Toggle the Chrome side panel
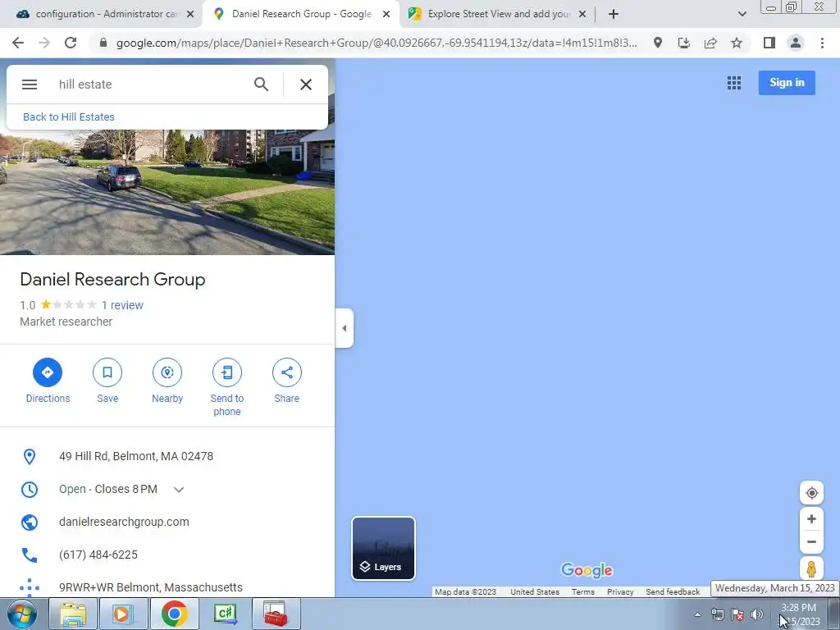Screen dimensions: 840x630 [769, 43]
